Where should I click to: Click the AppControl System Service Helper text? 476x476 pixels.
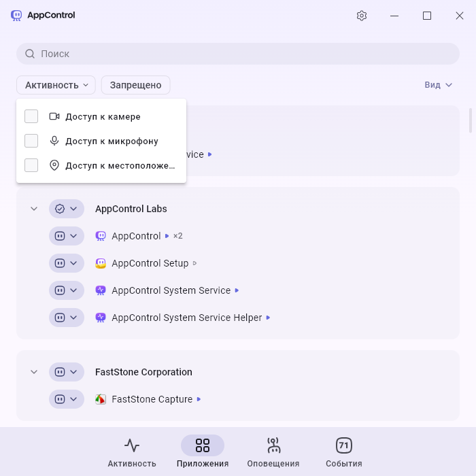pos(187,318)
